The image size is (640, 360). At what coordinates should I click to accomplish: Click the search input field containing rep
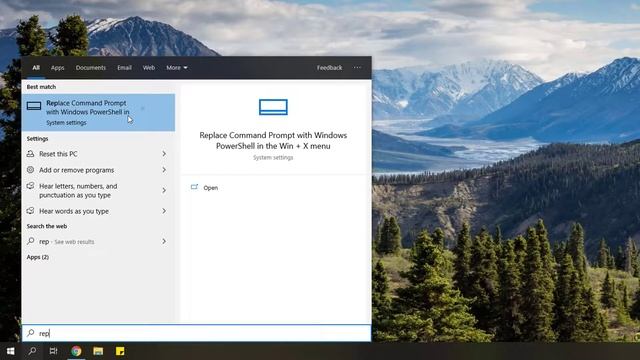click(196, 333)
